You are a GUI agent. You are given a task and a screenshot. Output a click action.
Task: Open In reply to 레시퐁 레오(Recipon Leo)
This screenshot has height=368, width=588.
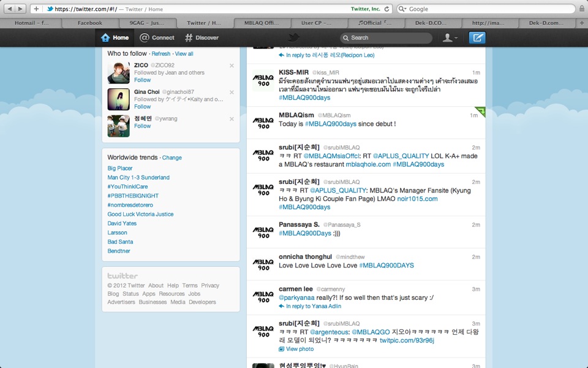coord(326,55)
